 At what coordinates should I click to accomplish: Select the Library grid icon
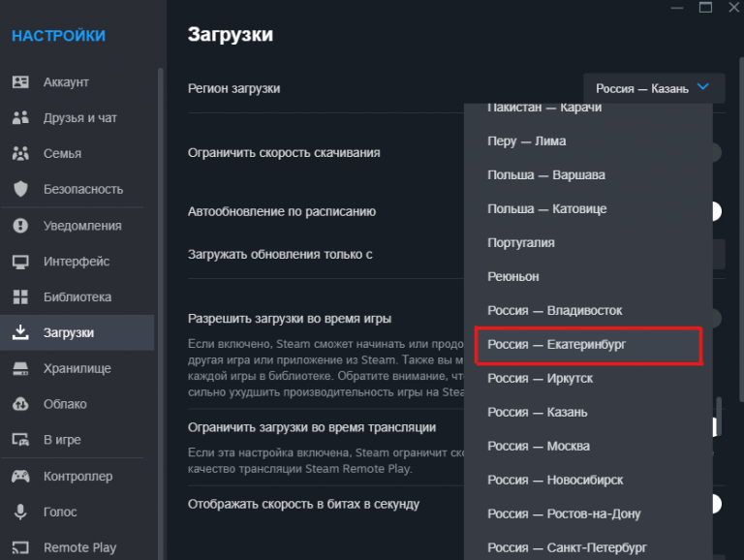click(20, 297)
